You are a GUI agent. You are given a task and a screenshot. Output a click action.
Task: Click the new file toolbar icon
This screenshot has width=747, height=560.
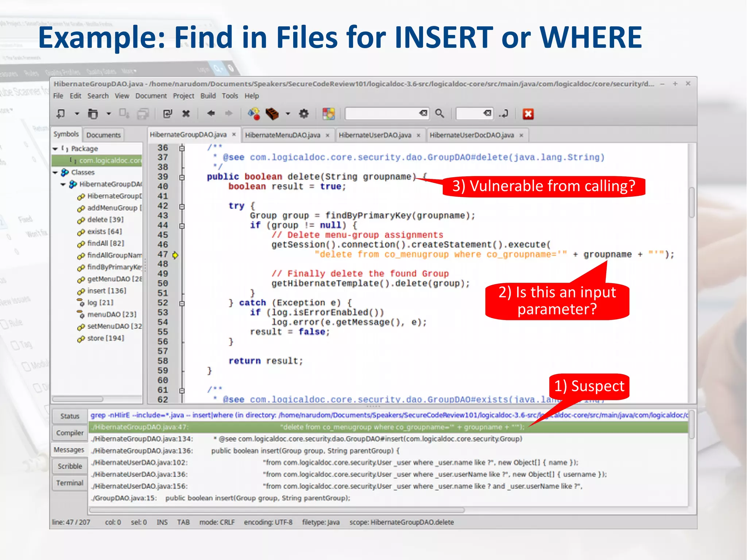[x=61, y=114]
